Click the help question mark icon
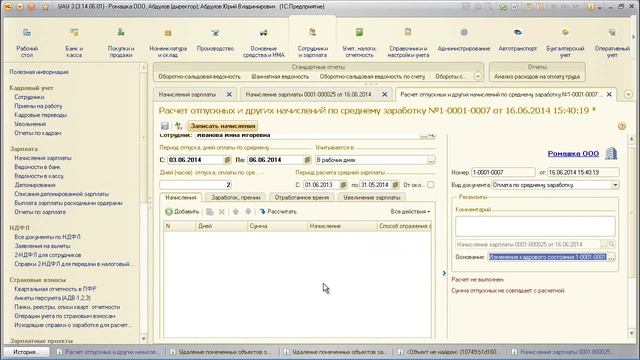 coord(622,126)
